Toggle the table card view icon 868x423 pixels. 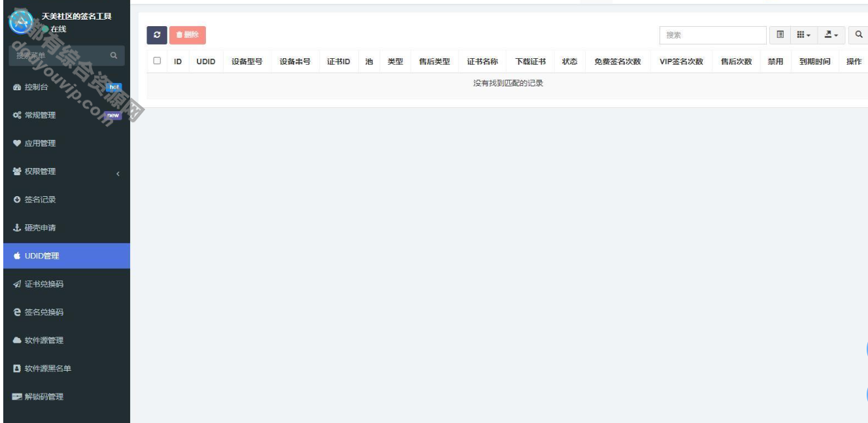(x=780, y=35)
